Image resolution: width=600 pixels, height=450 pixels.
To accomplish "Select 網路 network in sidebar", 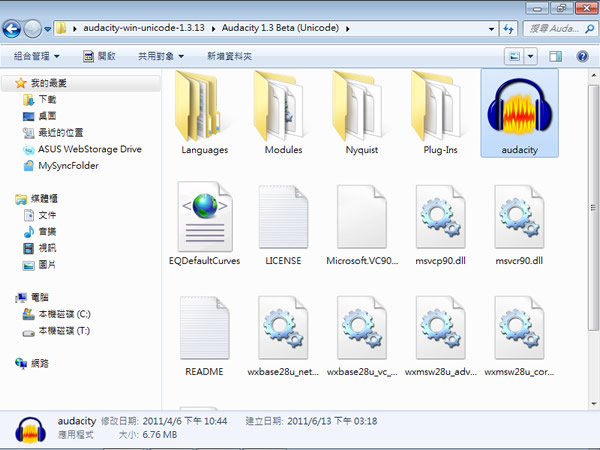I will click(x=32, y=363).
